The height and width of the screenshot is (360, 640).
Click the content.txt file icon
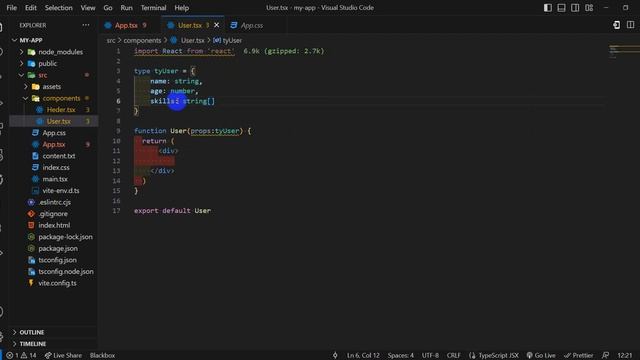point(36,156)
